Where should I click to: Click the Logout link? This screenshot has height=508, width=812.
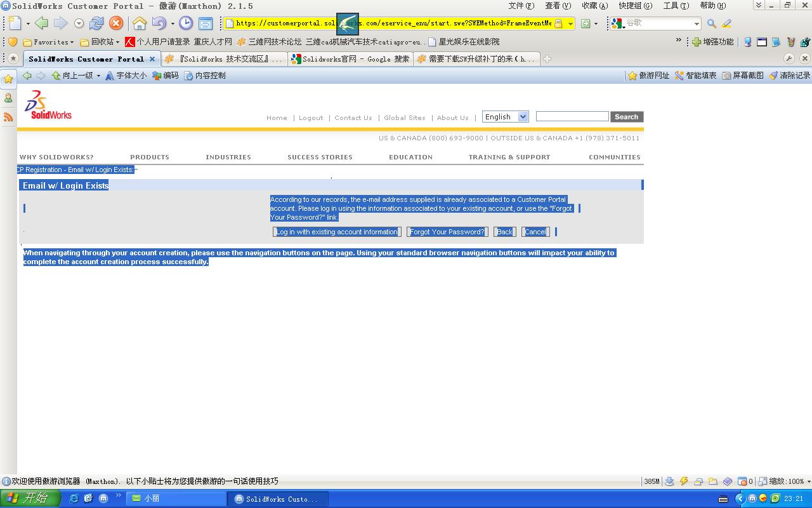[311, 118]
